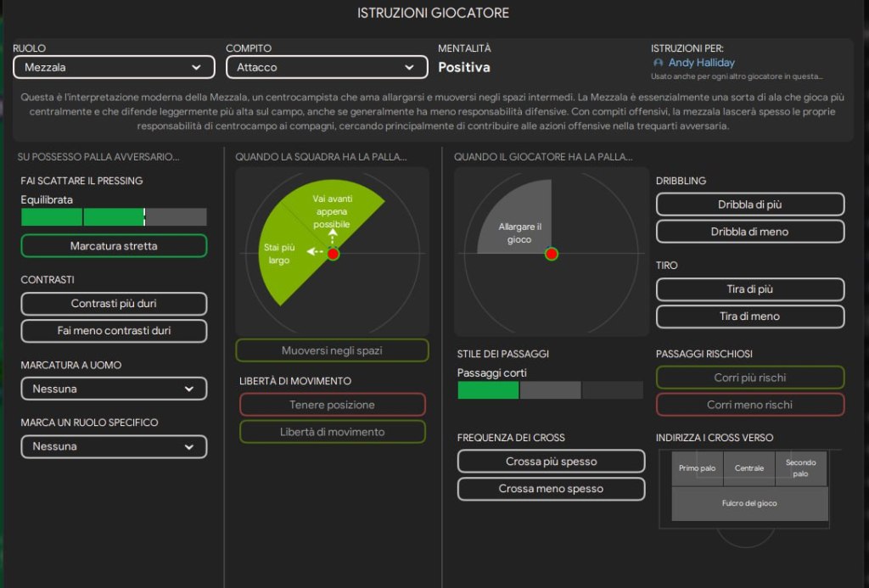Select 'Stai più largo' arrow in diagram
This screenshot has width=869, height=588.
[x=312, y=252]
